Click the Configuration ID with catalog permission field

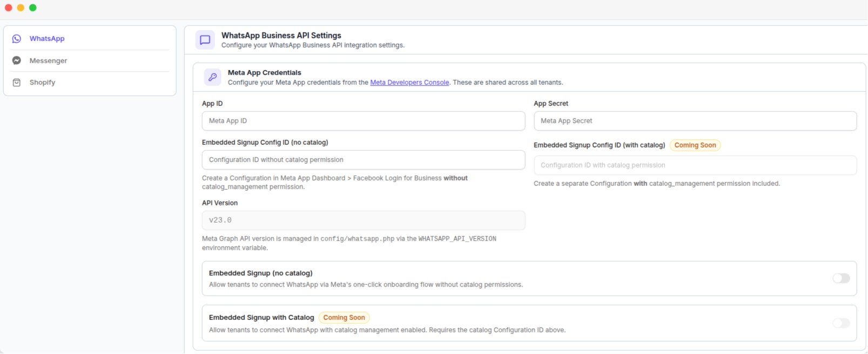click(x=695, y=165)
